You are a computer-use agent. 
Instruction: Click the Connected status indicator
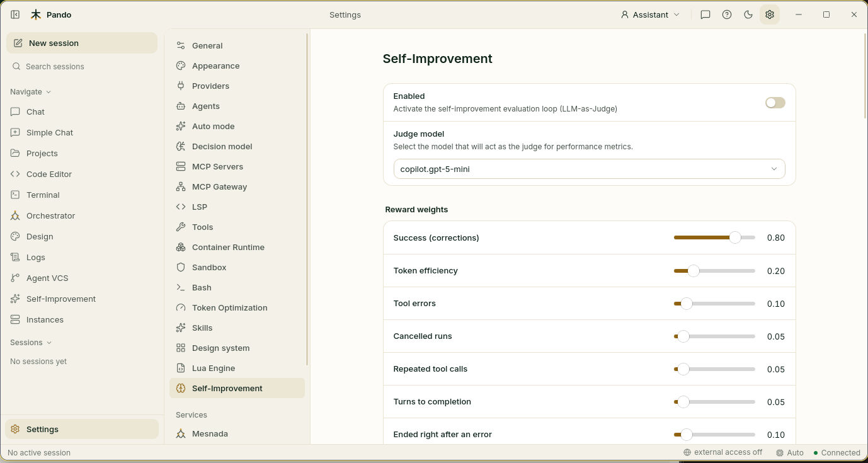[837, 452]
